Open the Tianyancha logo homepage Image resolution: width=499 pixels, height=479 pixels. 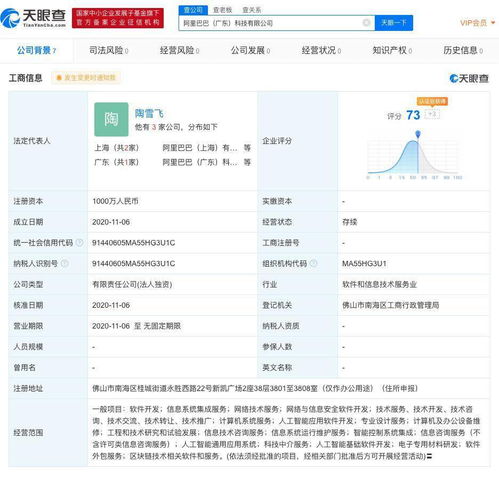[x=33, y=18]
